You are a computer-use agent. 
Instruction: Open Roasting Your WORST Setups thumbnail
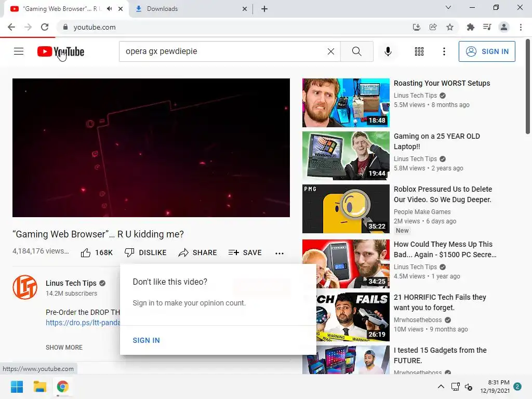point(345,102)
